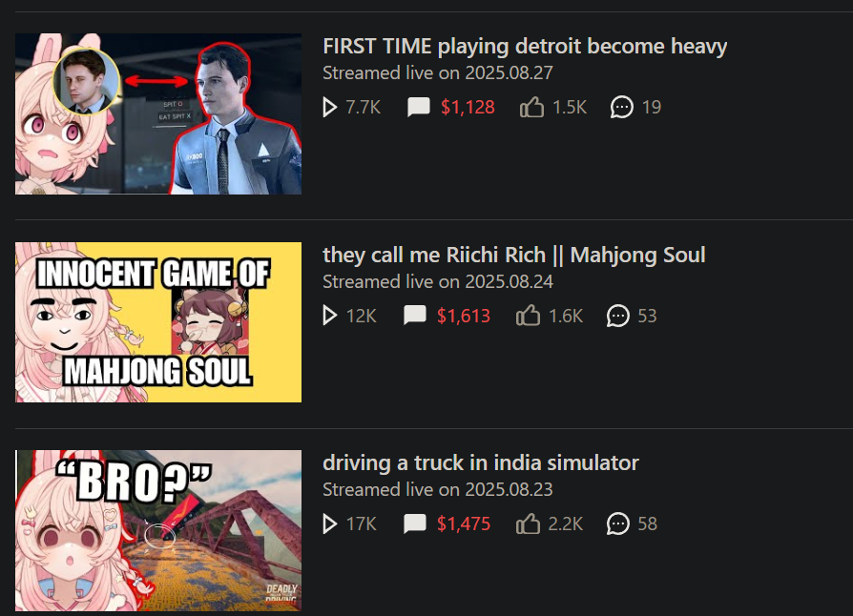This screenshot has height=616, width=853.
Task: Click the play icon beside 7.7K views
Action: tap(329, 107)
